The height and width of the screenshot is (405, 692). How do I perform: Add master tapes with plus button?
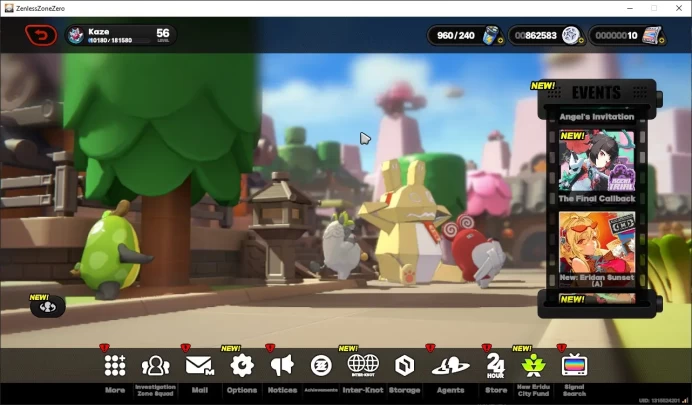tap(662, 41)
